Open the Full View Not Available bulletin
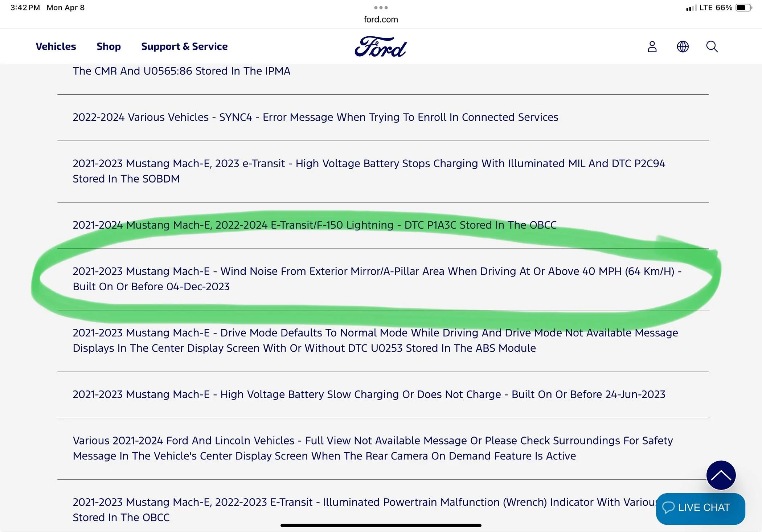The height and width of the screenshot is (532, 762). (373, 448)
